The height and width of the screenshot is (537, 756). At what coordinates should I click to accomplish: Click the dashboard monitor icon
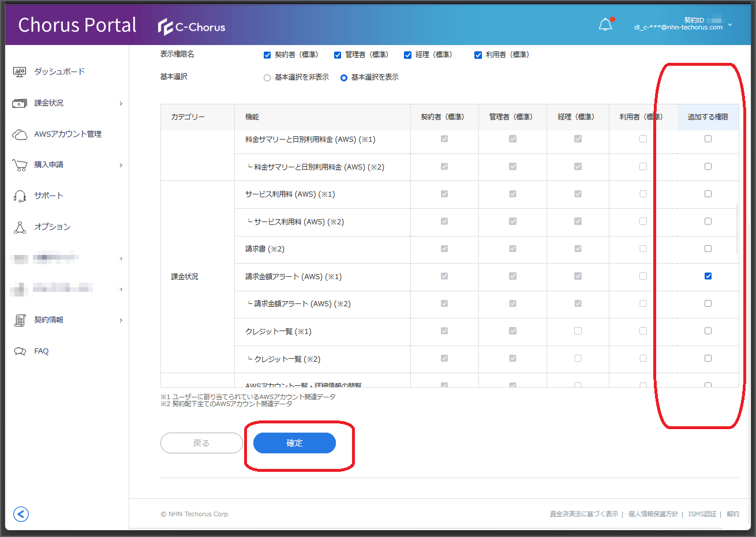click(x=20, y=72)
